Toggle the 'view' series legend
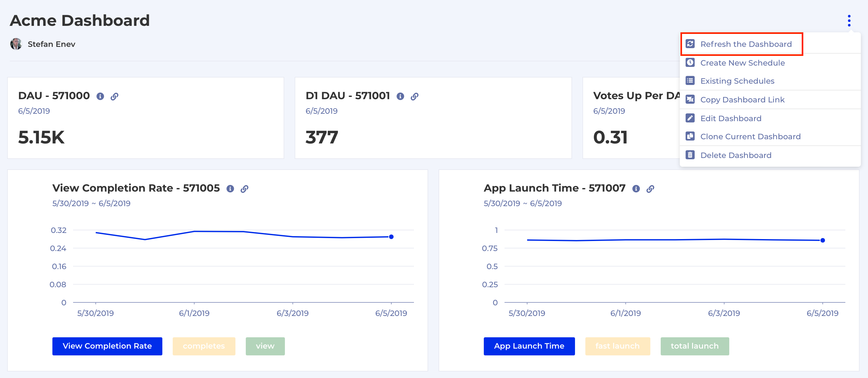Viewport: 868px width, 378px height. pyautogui.click(x=265, y=346)
